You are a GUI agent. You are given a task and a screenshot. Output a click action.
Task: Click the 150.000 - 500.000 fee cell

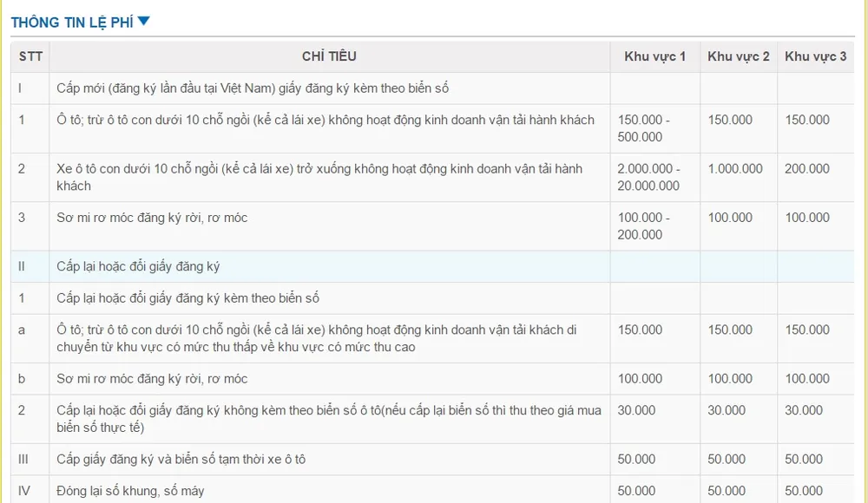[x=654, y=128]
